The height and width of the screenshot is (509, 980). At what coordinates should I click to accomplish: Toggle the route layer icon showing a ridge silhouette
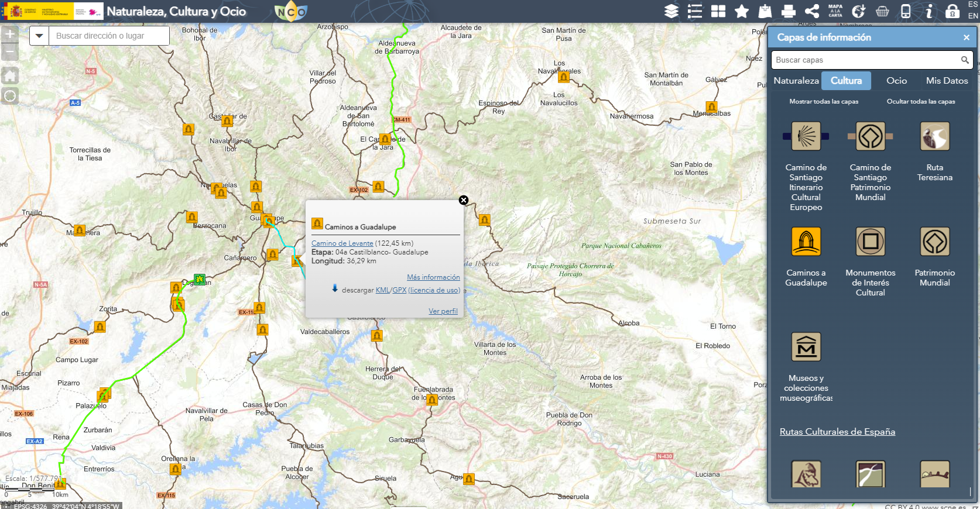[x=935, y=474]
